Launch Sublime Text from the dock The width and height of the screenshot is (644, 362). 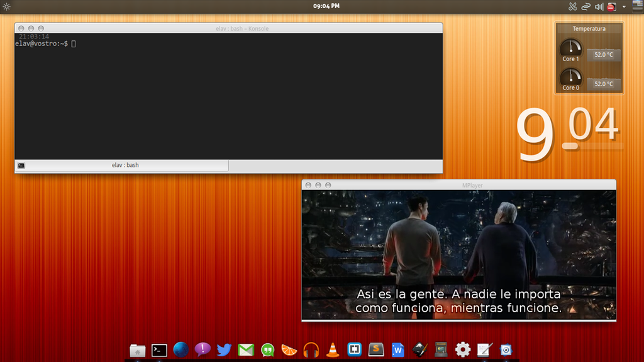(x=376, y=349)
